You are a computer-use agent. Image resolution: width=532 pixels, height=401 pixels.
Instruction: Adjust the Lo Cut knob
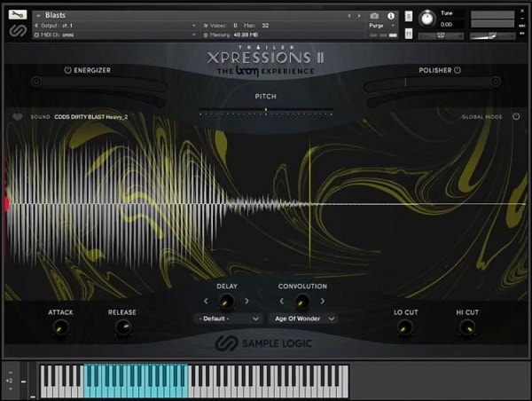[x=405, y=327]
